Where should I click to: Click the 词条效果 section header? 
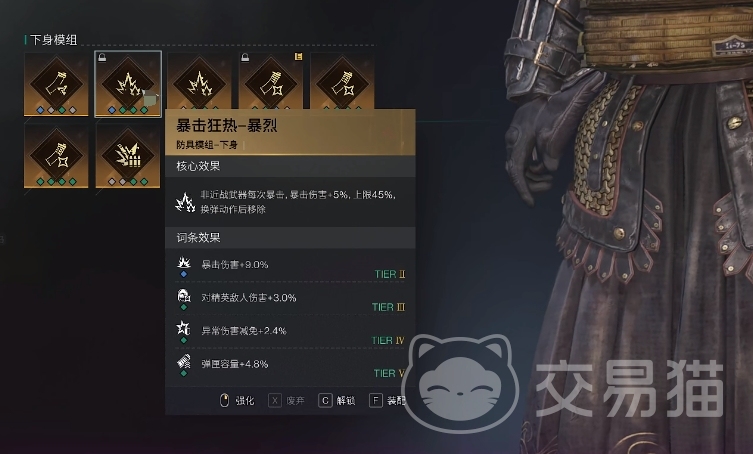point(198,237)
